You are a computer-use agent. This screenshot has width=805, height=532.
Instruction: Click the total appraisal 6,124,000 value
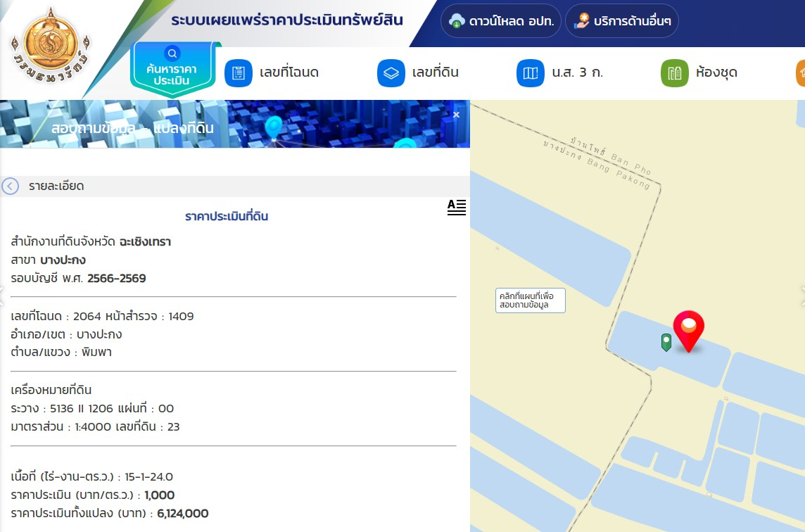click(x=183, y=514)
